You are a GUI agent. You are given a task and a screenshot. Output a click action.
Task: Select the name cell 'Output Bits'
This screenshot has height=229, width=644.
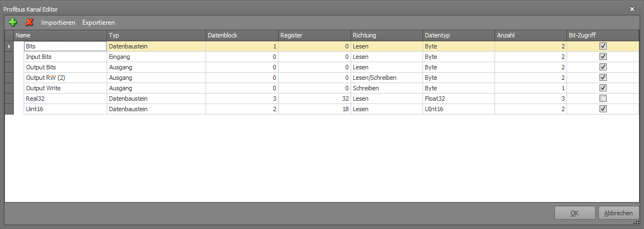tap(65, 67)
